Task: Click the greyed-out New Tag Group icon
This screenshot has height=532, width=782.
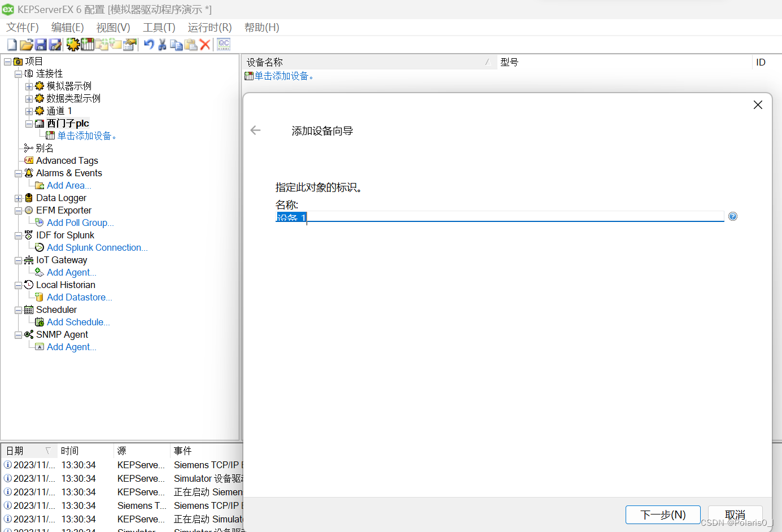Action: click(102, 45)
